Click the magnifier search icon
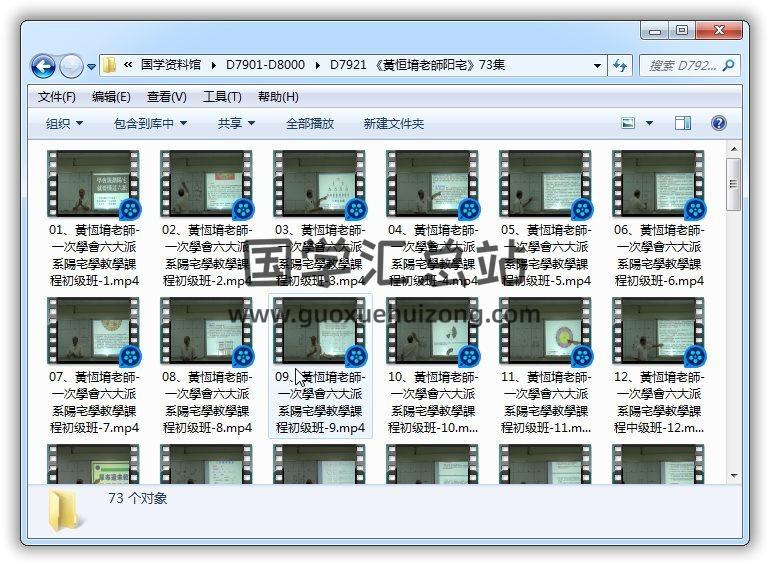The width and height of the screenshot is (770, 566). tap(729, 65)
